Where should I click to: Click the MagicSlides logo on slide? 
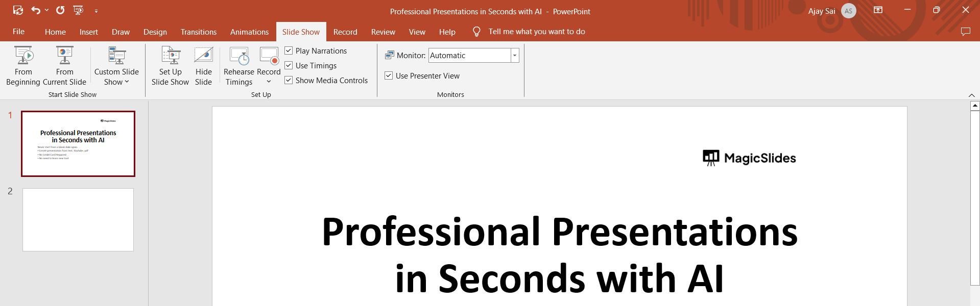tap(749, 158)
